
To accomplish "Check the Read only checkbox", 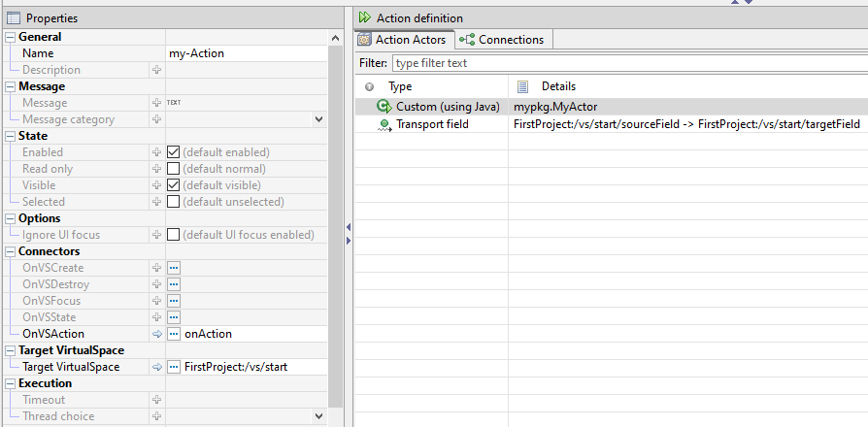I will point(174,169).
